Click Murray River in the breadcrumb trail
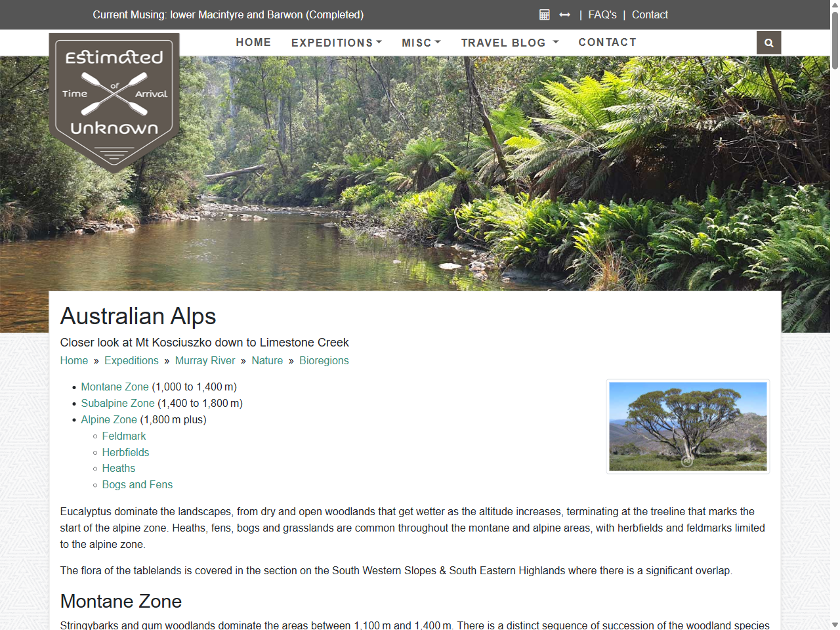 (205, 360)
